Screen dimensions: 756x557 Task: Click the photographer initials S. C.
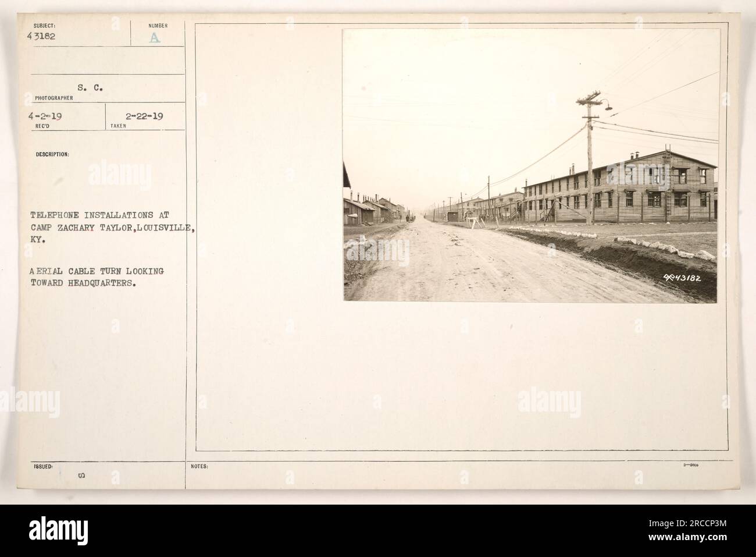click(91, 89)
